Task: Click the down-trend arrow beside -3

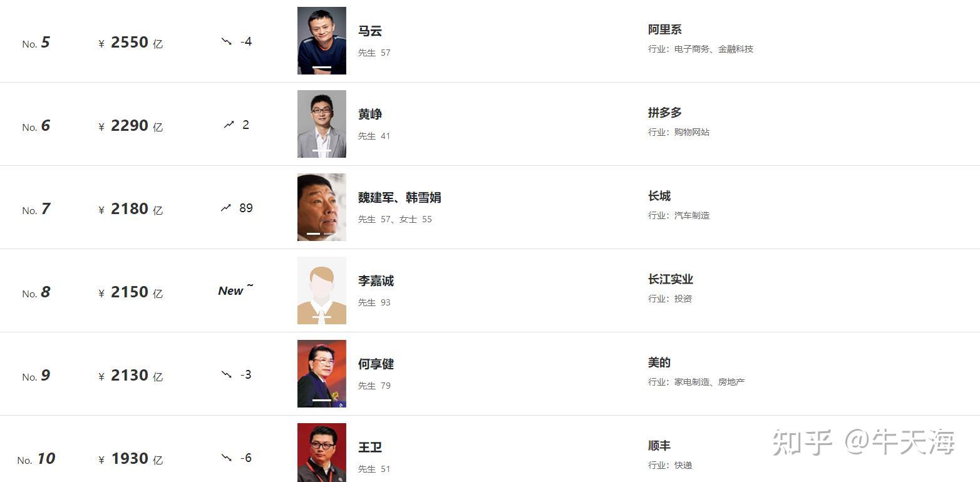Action: tap(227, 374)
